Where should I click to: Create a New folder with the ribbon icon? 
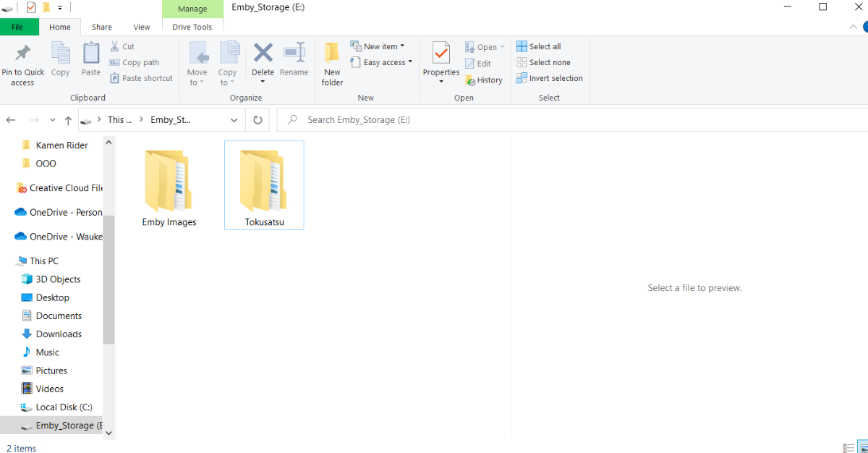pyautogui.click(x=331, y=62)
